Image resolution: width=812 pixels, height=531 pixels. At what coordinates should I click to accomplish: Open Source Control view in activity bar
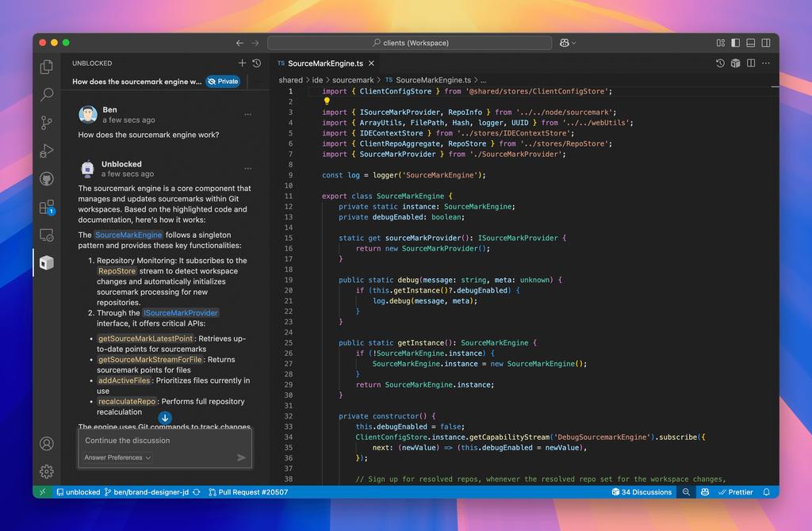click(x=47, y=123)
